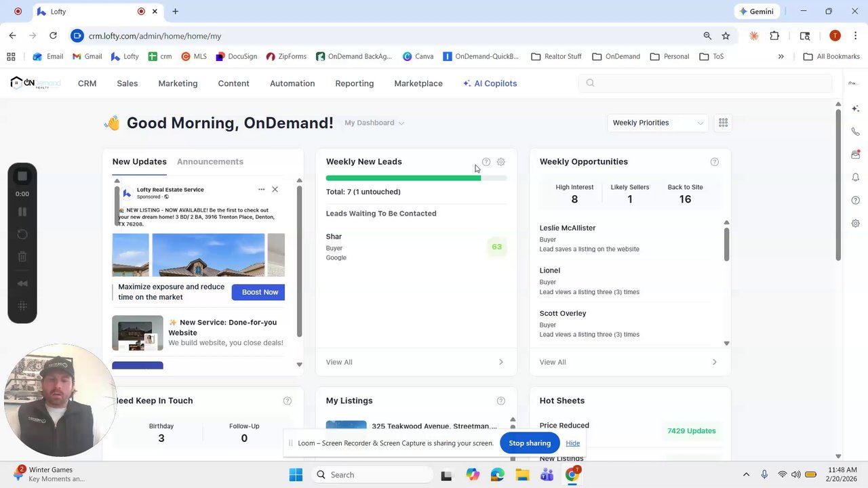Viewport: 868px width, 488px height.
Task: Open Windows Start menu
Action: click(x=296, y=475)
